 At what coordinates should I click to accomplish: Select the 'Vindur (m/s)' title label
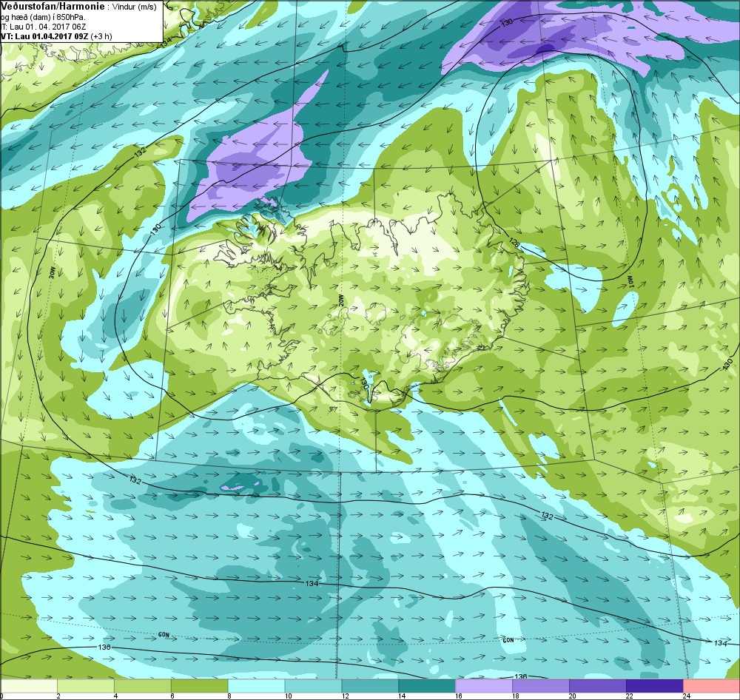135,7
